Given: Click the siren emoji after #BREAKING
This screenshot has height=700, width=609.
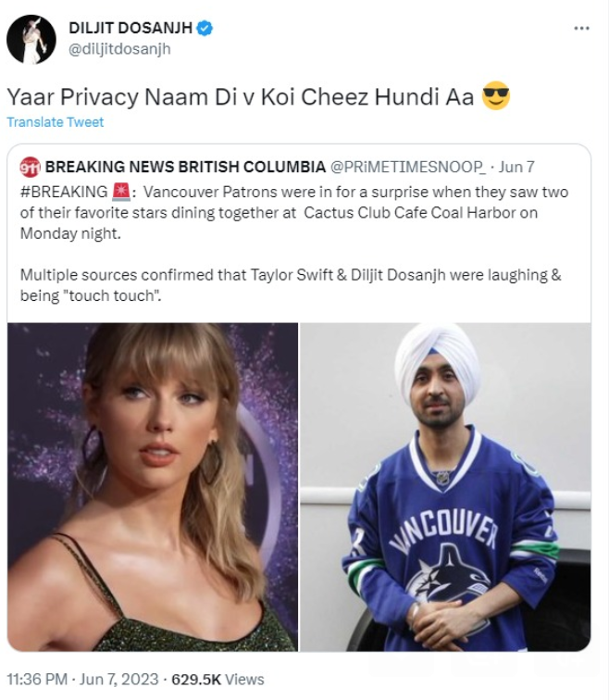Looking at the screenshot, I should click(121, 192).
